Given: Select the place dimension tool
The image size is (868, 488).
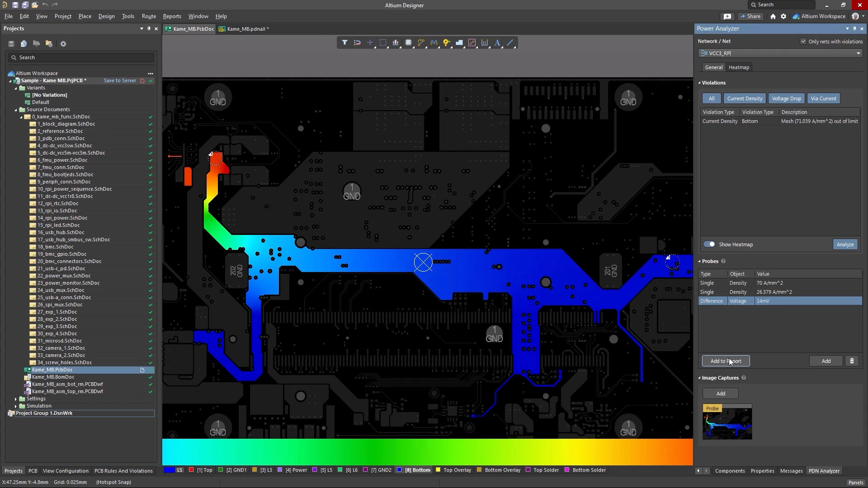Looking at the screenshot, I should tap(485, 42).
